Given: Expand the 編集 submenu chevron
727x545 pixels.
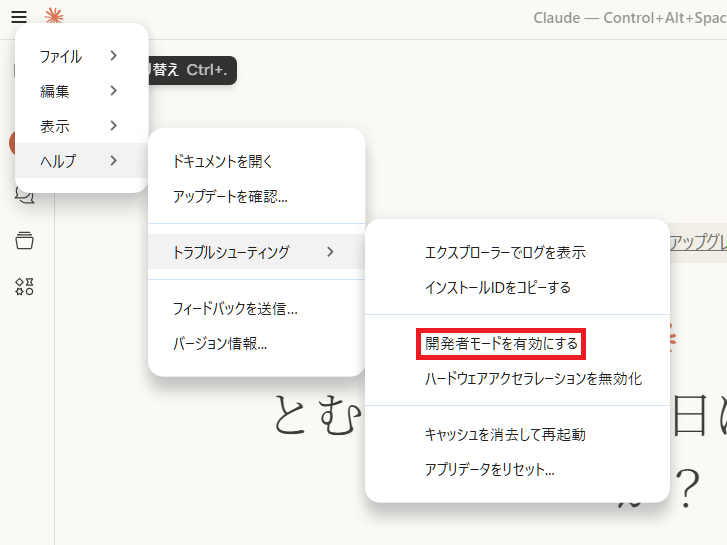Looking at the screenshot, I should [113, 91].
